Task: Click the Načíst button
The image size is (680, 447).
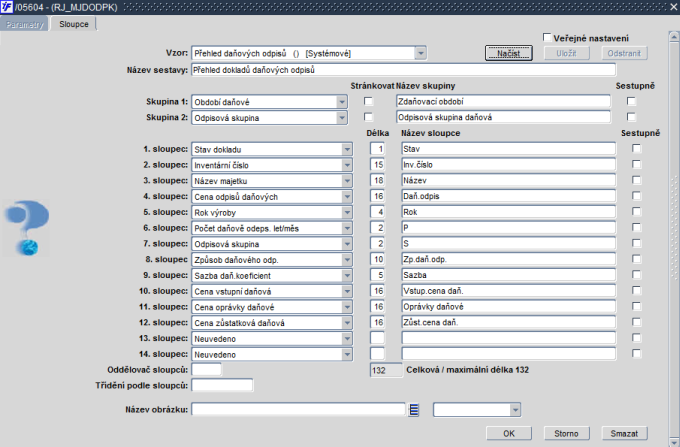Action: coord(509,53)
